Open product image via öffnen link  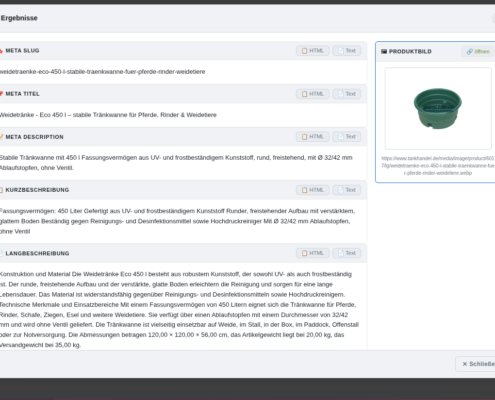478,51
